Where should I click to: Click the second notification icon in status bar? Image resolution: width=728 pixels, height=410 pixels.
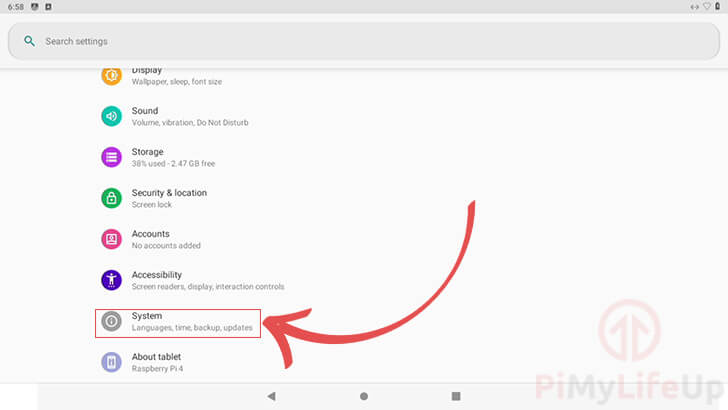click(48, 7)
